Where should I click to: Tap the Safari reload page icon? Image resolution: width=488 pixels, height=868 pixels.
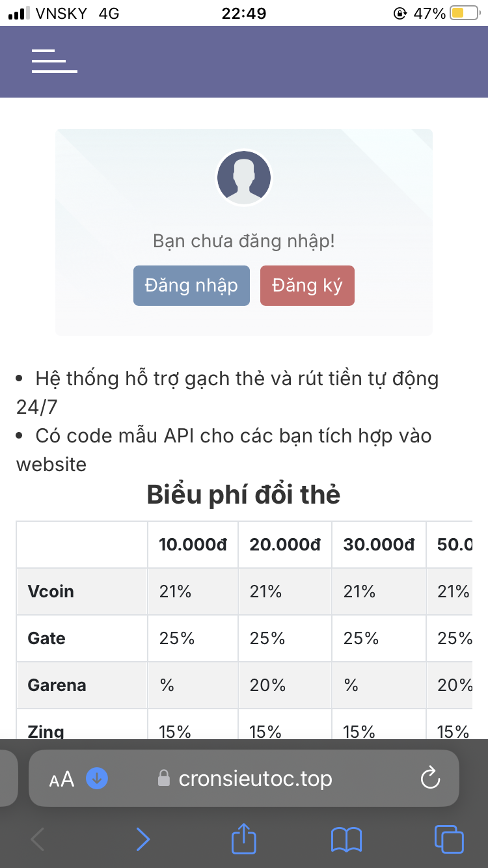431,778
